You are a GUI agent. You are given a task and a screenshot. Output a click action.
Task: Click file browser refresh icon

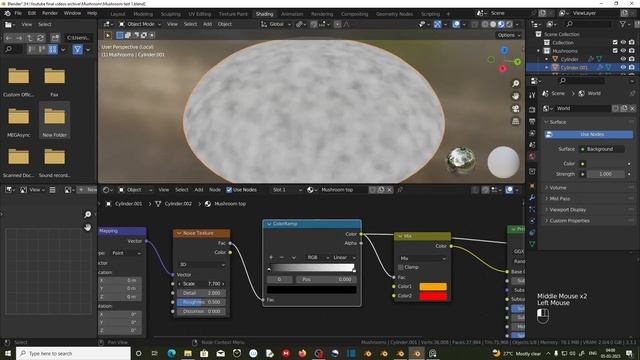click(x=40, y=38)
